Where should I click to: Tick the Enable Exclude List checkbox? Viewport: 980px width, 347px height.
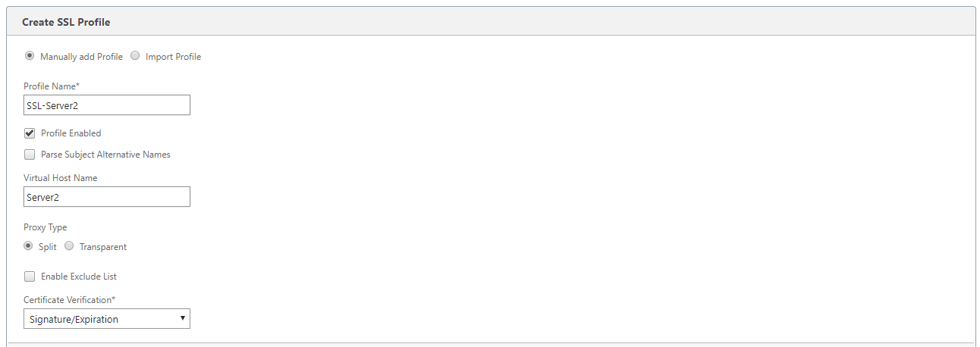click(x=30, y=277)
